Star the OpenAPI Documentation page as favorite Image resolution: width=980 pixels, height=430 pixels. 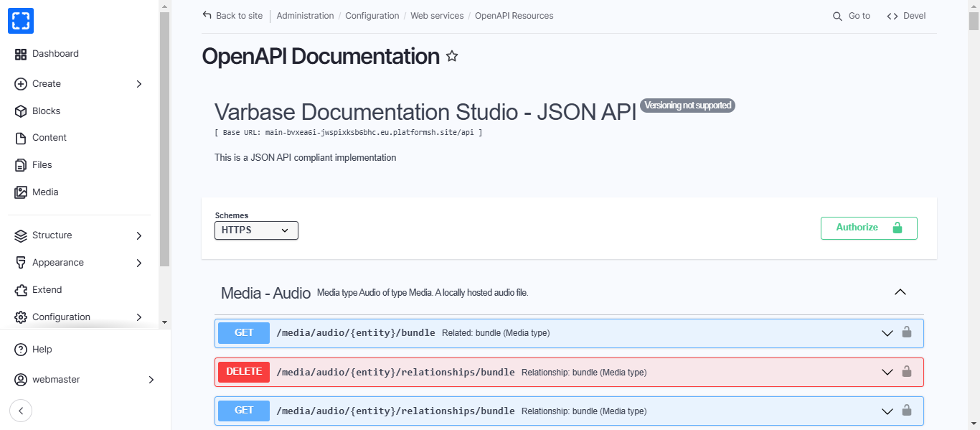pos(452,56)
